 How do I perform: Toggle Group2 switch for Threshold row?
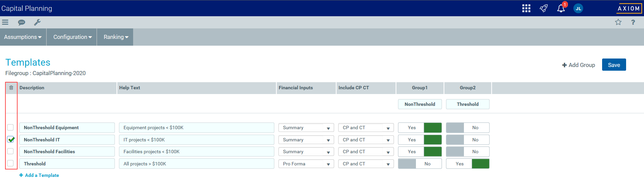[x=468, y=164]
